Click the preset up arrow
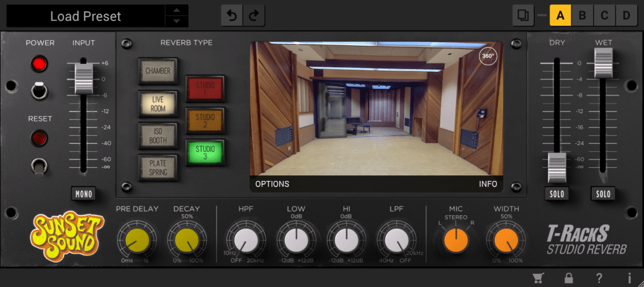The height and width of the screenshot is (287, 644). point(176,10)
